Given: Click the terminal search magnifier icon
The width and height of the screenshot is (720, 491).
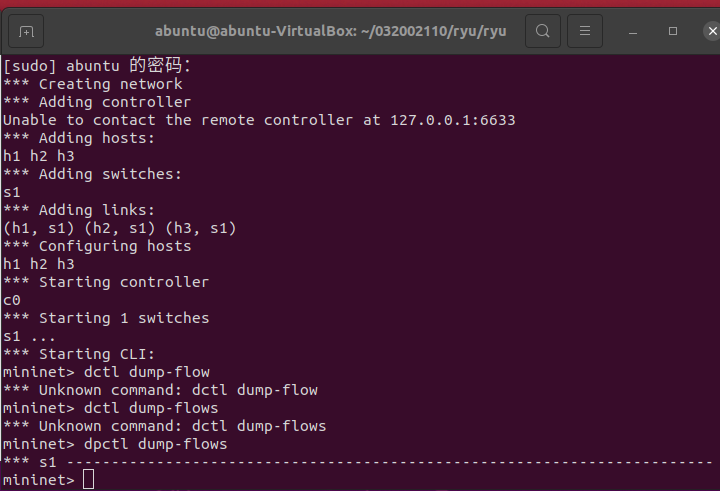Looking at the screenshot, I should click(542, 31).
